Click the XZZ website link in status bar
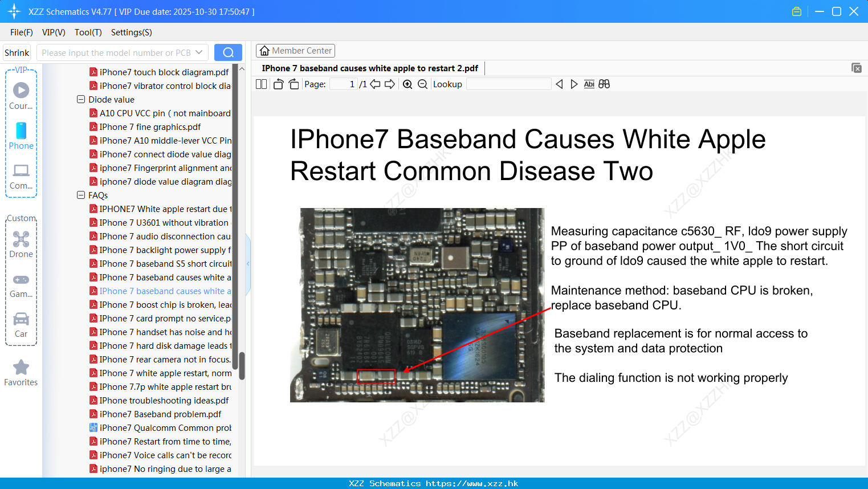 pyautogui.click(x=472, y=483)
